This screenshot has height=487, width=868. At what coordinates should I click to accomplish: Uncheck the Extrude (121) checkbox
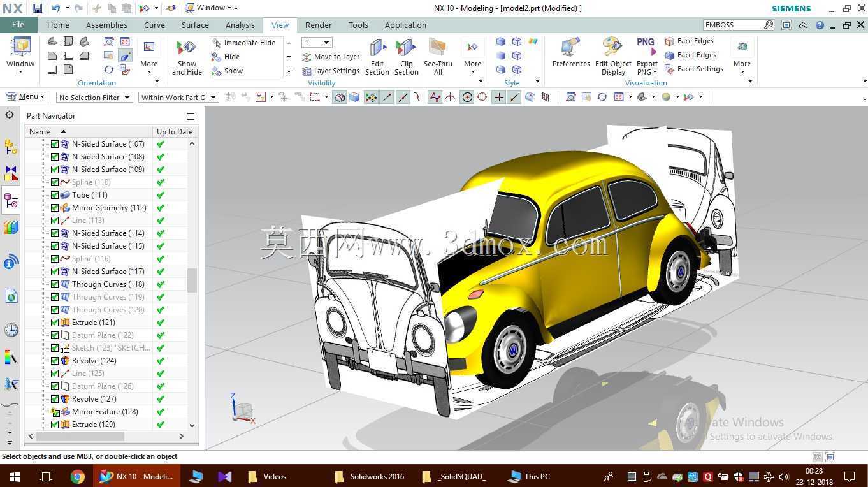(55, 323)
